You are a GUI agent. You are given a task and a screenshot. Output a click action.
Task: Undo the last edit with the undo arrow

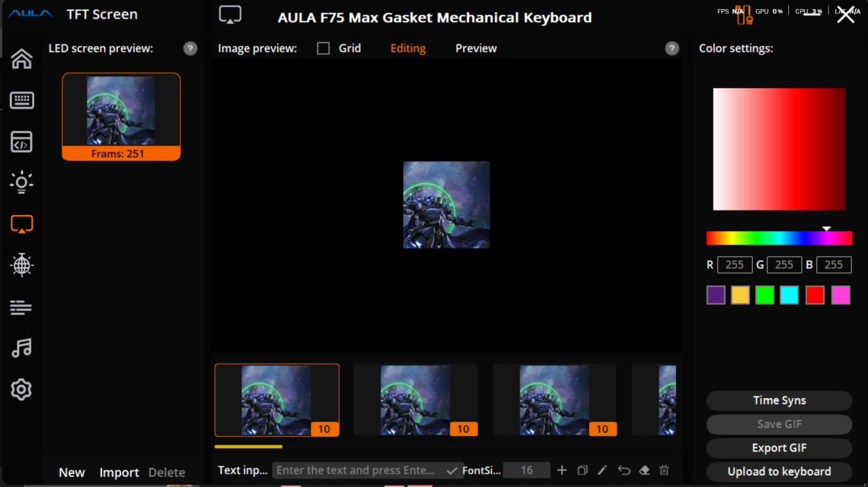624,469
